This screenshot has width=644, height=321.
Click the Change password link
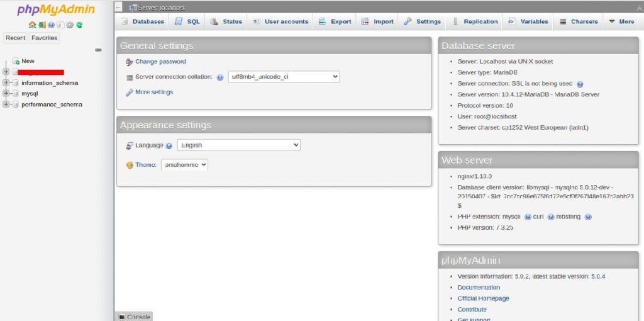pyautogui.click(x=160, y=62)
